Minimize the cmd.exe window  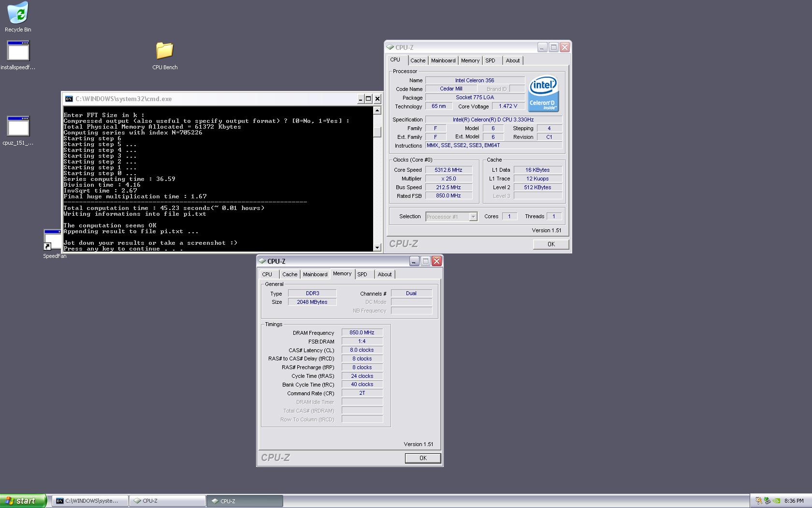[361, 99]
